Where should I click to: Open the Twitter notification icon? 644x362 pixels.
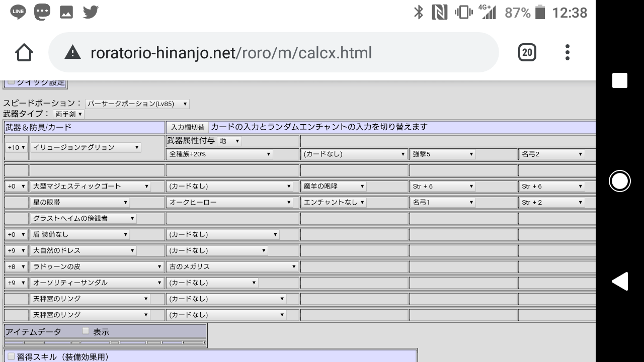point(91,12)
